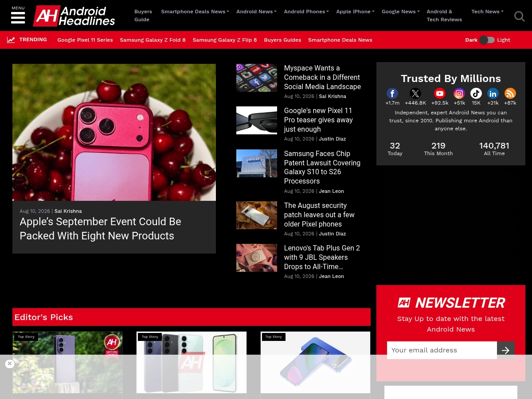Viewport: 532px width, 399px height.
Task: Open Apple's September Event headline
Action: (x=101, y=228)
